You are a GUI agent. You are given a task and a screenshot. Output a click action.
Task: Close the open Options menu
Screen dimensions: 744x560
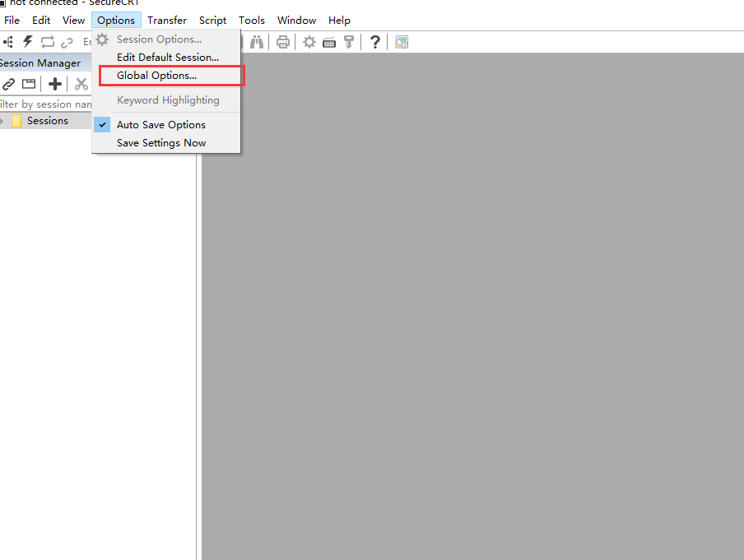[x=116, y=21]
